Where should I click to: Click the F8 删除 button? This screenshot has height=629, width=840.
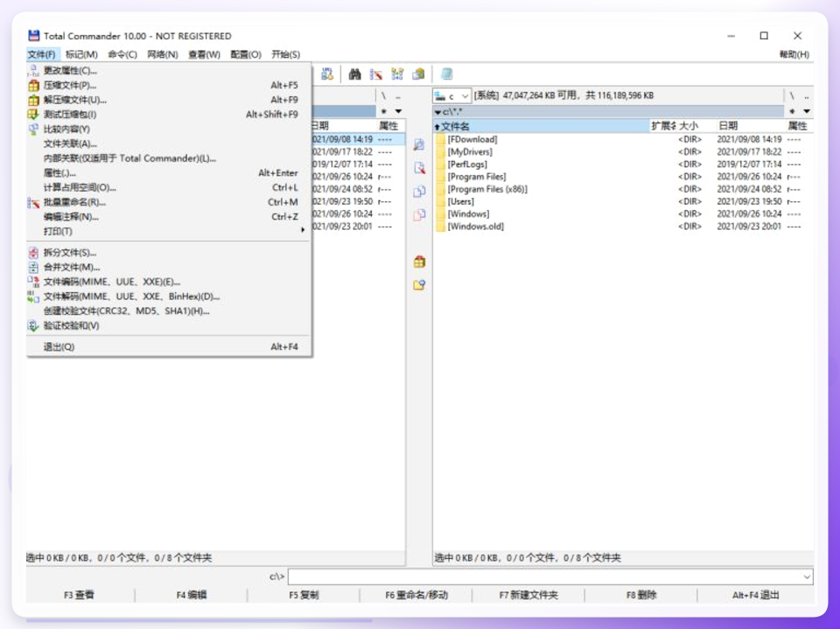641,595
